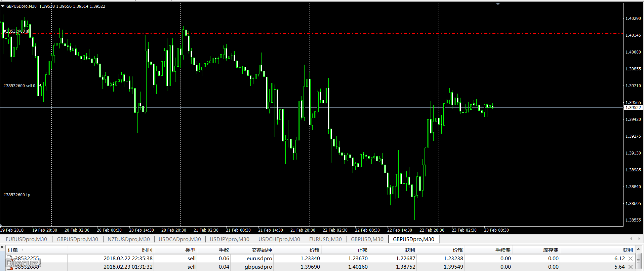The width and height of the screenshot is (644, 271).
Task: Open the GBPUSD,M30 chart tab
Action: [367, 239]
